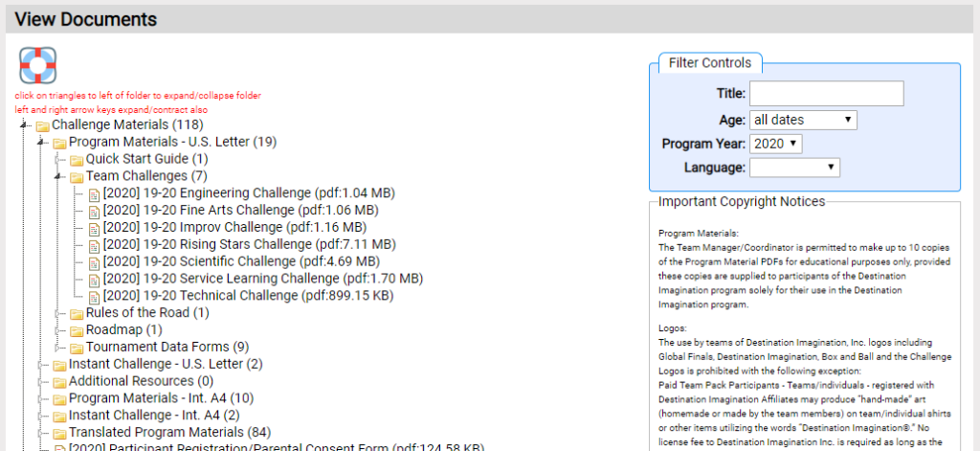Viewport: 980px width, 451px height.
Task: Click the Rules of the Road folder icon
Action: point(77,313)
